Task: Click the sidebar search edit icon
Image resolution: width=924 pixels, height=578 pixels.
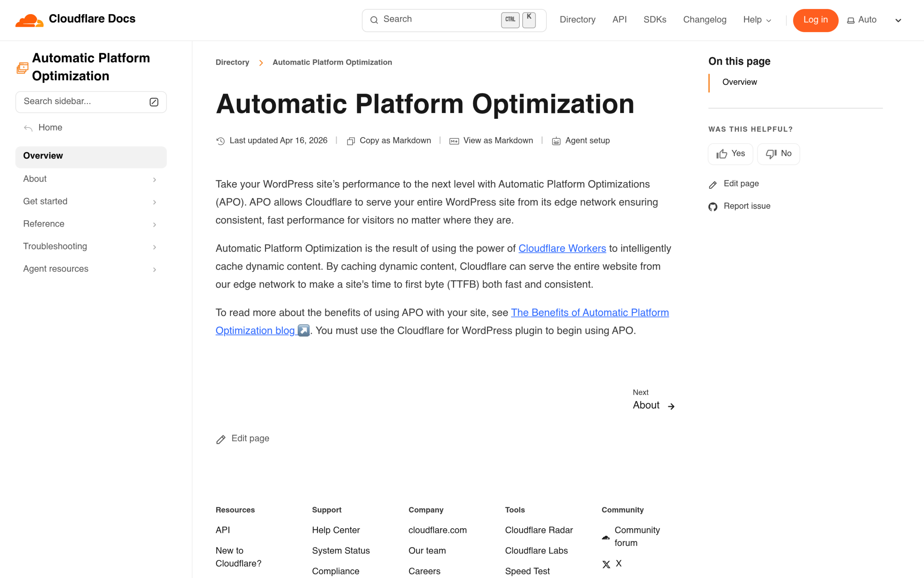Action: [154, 102]
